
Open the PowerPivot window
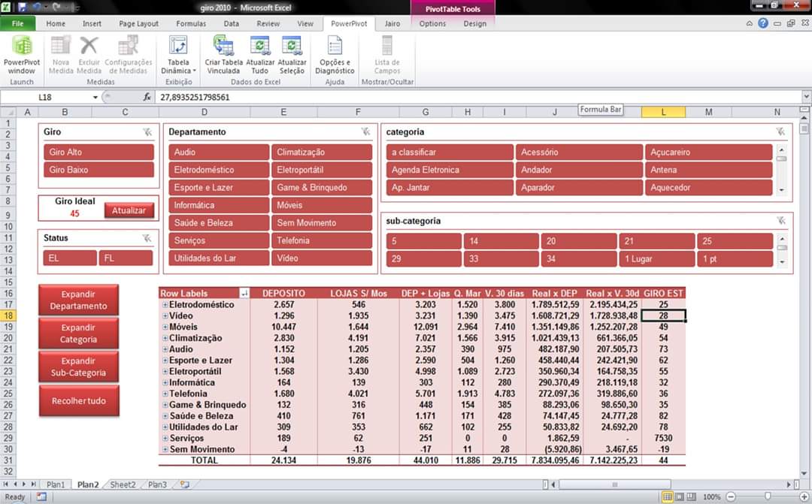(22, 55)
